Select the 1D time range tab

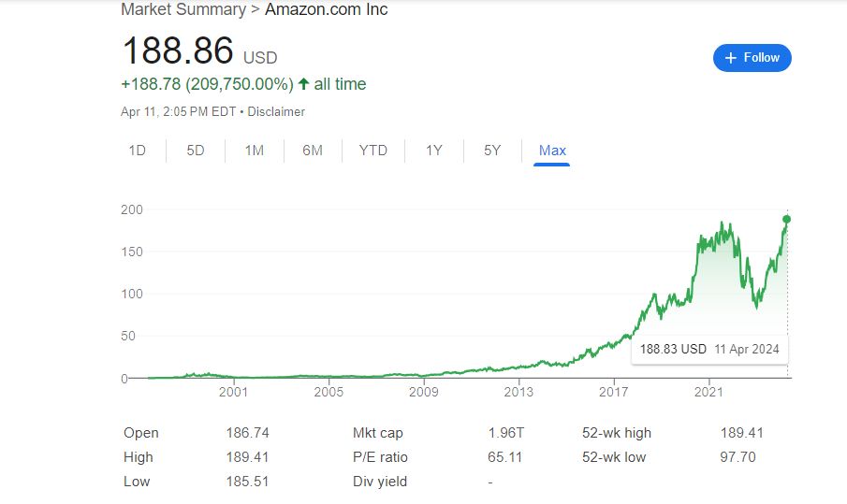click(x=137, y=151)
